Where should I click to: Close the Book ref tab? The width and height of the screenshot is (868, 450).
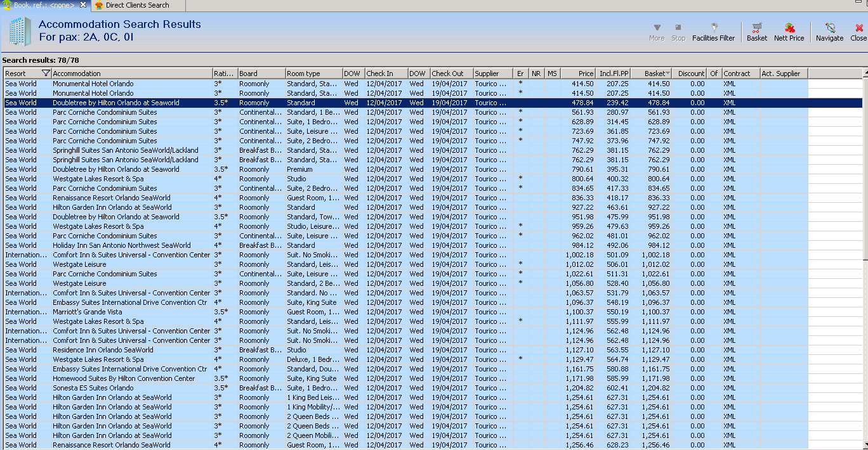(x=83, y=5)
